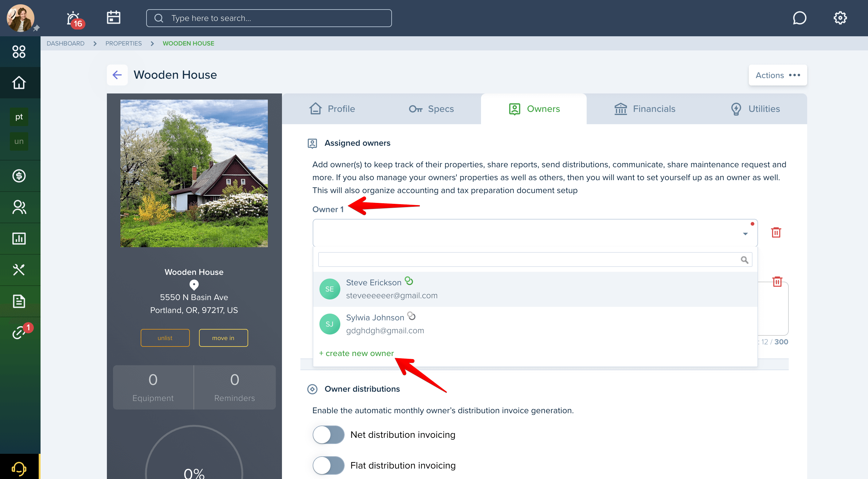Click the unlist button
This screenshot has height=479, width=868.
tap(165, 338)
